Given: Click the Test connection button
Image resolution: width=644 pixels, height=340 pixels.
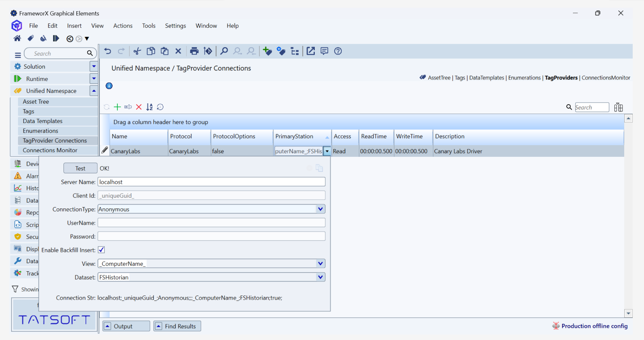Looking at the screenshot, I should tap(80, 168).
